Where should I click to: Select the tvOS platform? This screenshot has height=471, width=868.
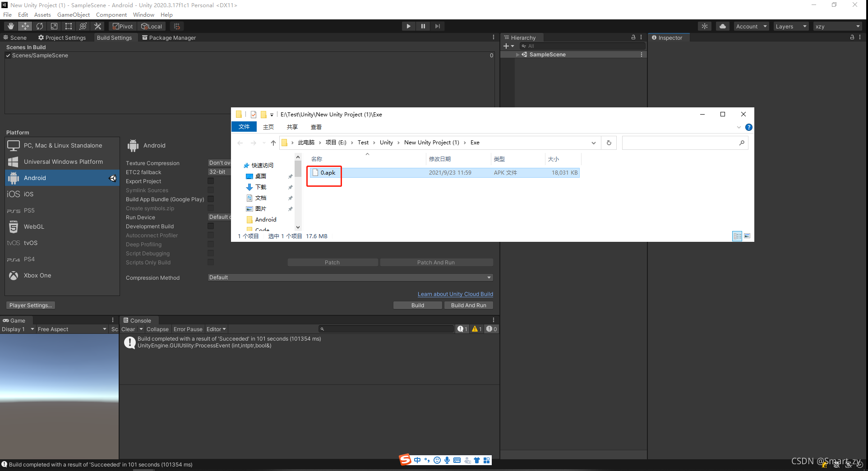[x=62, y=243]
